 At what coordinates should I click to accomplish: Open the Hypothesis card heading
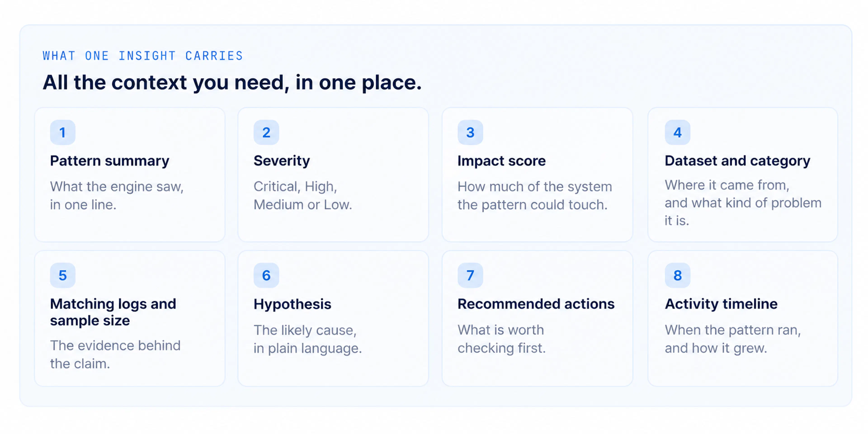(x=292, y=304)
